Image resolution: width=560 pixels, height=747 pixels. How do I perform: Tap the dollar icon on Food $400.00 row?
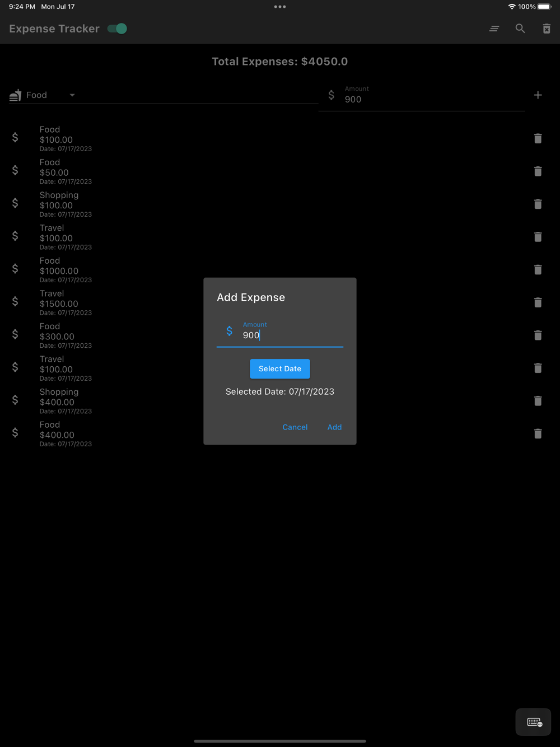(x=15, y=433)
